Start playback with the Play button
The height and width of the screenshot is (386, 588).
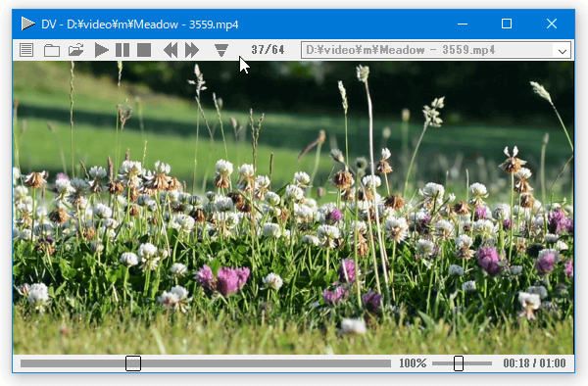point(101,50)
